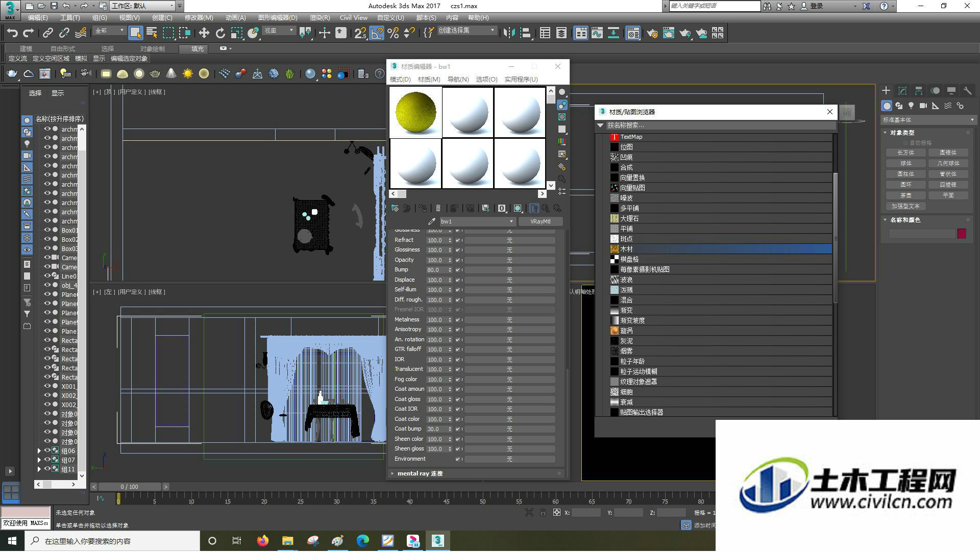Click Get Material icon in material editor
The image size is (980, 552).
point(395,208)
